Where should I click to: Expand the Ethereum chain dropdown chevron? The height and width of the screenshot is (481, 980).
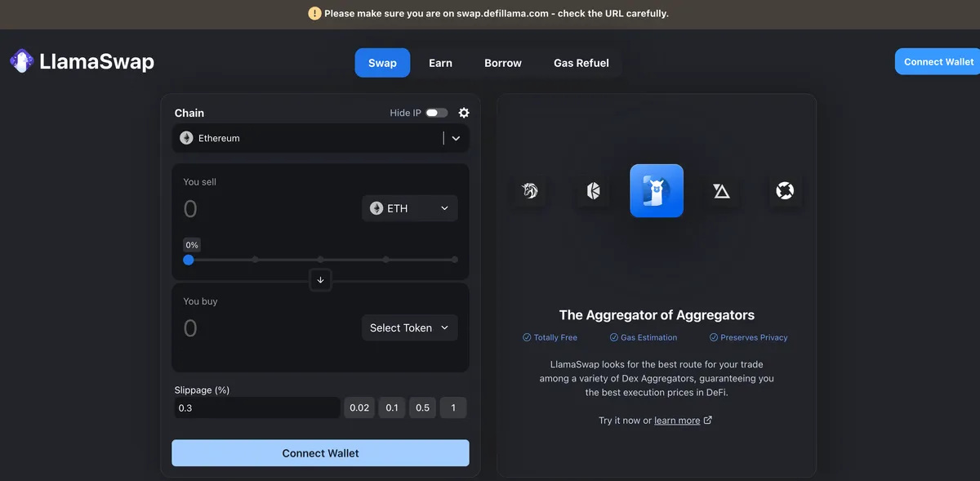(456, 138)
